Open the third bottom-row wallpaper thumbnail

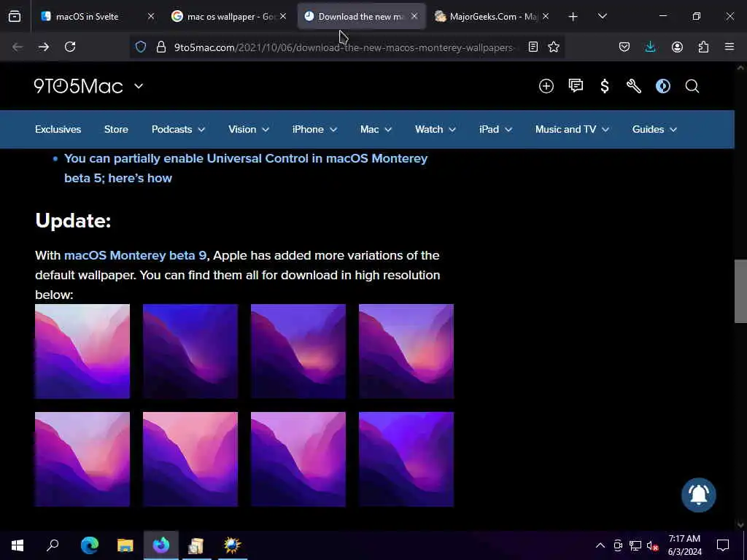click(x=298, y=459)
